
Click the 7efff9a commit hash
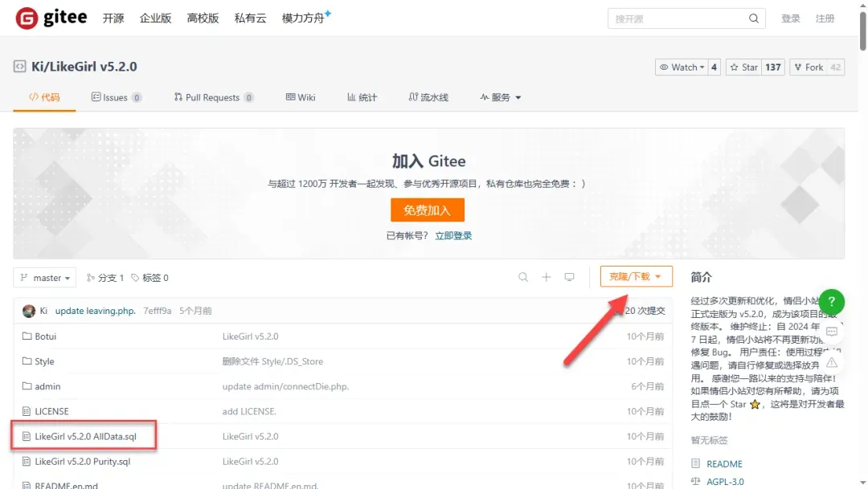(158, 311)
